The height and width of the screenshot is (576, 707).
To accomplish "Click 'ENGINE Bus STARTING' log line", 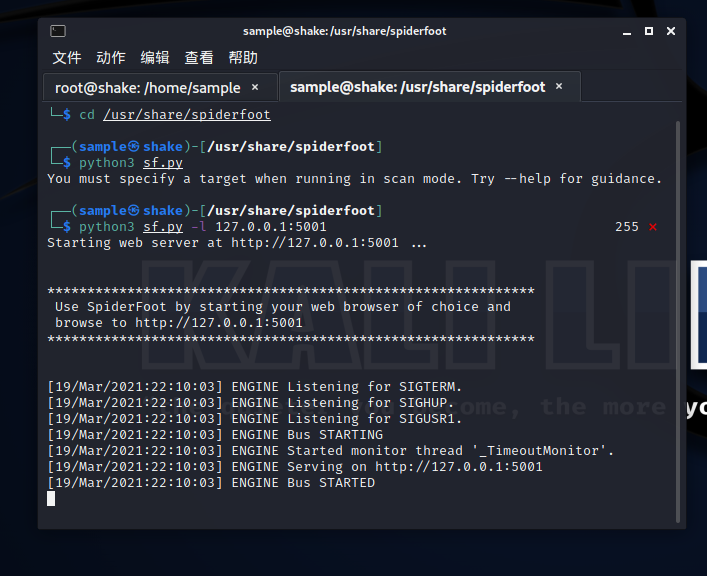I will pos(215,435).
